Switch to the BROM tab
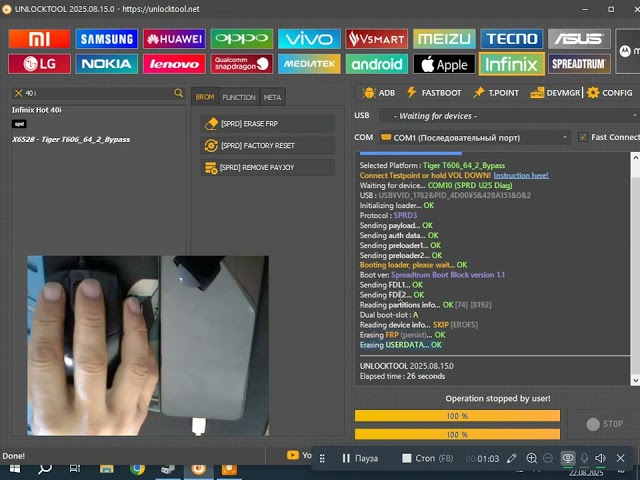Screen dimensions: 640x480 (204, 97)
